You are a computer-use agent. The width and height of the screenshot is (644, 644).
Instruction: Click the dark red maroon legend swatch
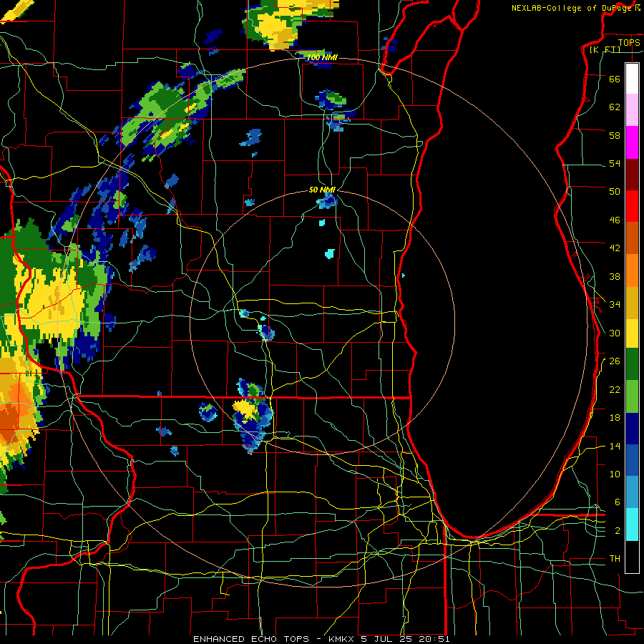pos(632,175)
